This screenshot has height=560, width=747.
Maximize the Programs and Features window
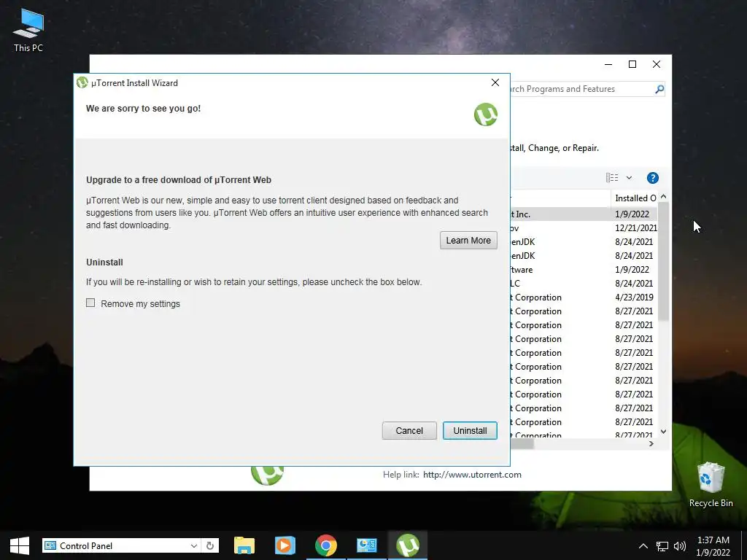point(632,64)
